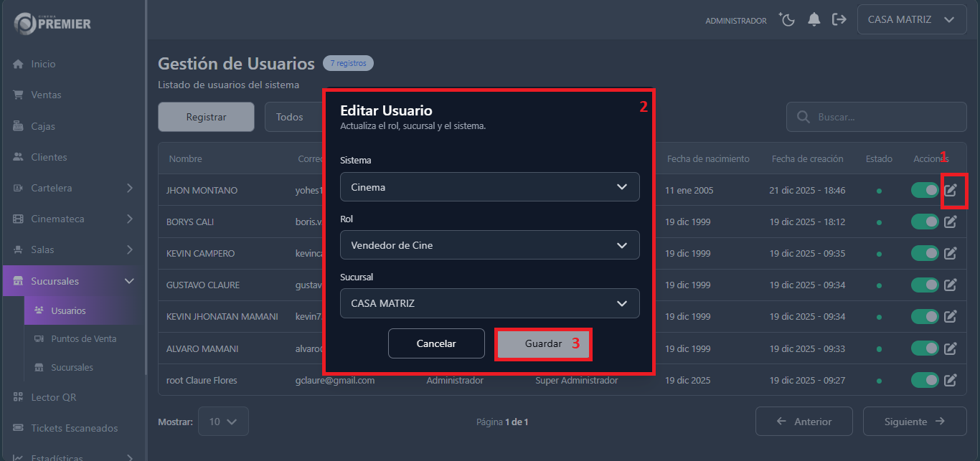
Task: Open the Mostrar page size selector
Action: [223, 422]
